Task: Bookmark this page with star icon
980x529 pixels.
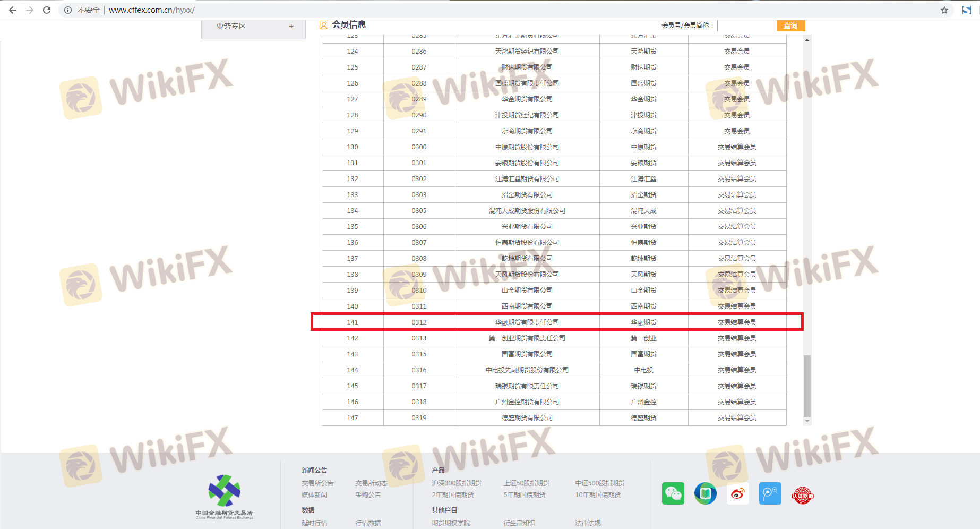Action: pyautogui.click(x=944, y=10)
